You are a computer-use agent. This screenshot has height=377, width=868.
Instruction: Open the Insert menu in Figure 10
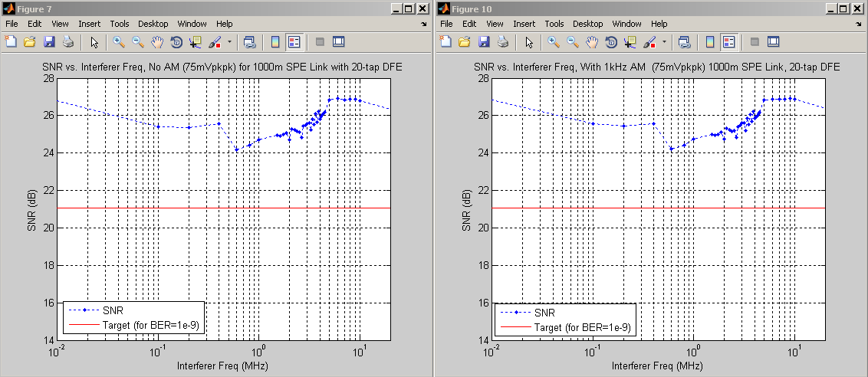pos(524,24)
